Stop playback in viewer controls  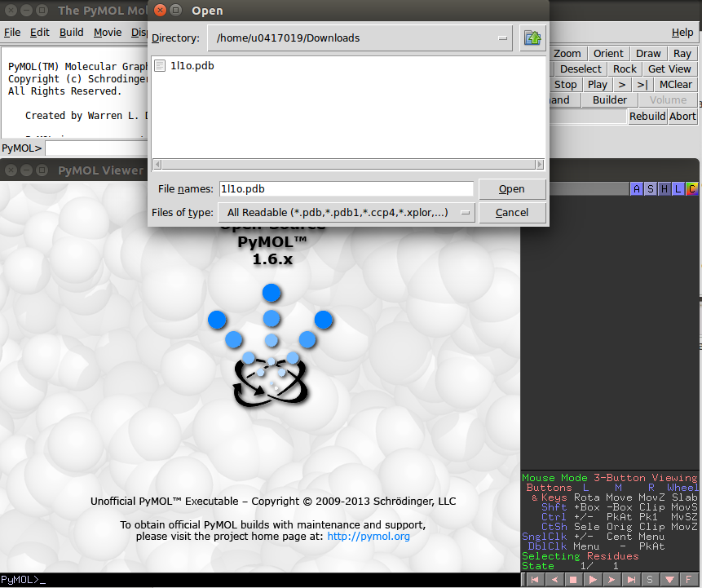click(x=573, y=580)
